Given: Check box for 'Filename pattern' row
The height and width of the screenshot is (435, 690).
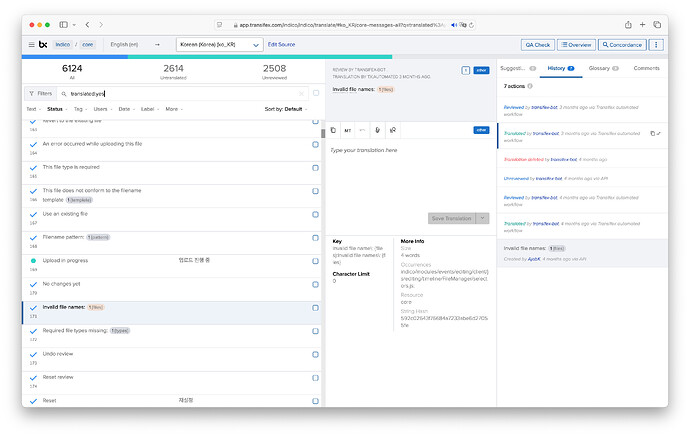Looking at the screenshot, I should coord(316,238).
